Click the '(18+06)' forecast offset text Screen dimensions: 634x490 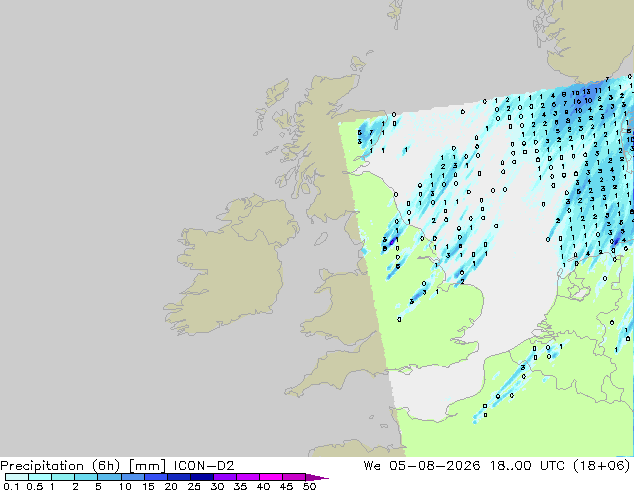pyautogui.click(x=602, y=466)
